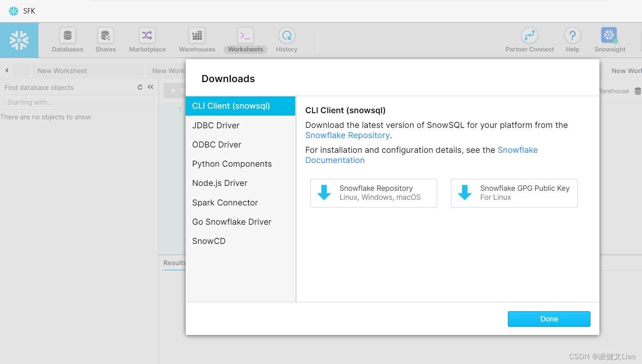Follow the Snowflake Repository hyperlink

coord(348,135)
